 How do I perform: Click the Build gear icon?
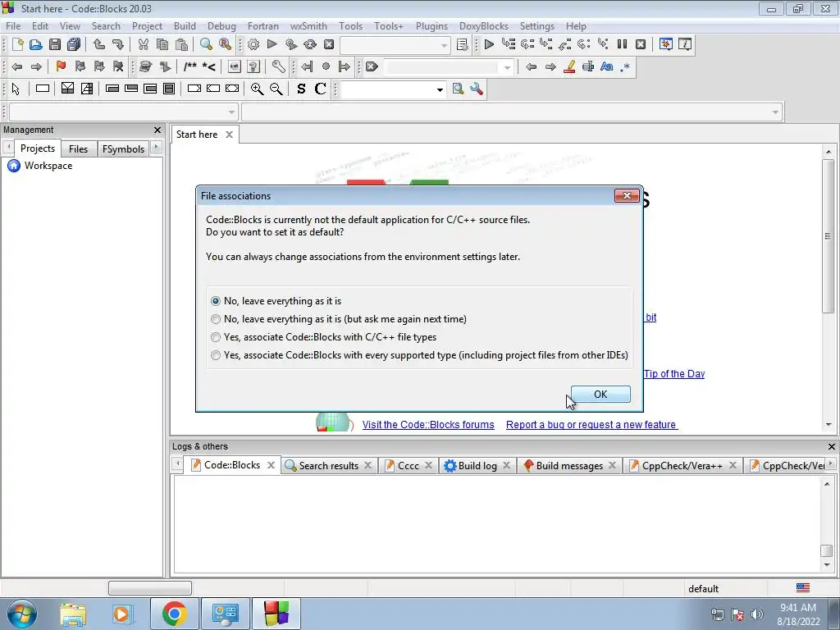tap(253, 44)
